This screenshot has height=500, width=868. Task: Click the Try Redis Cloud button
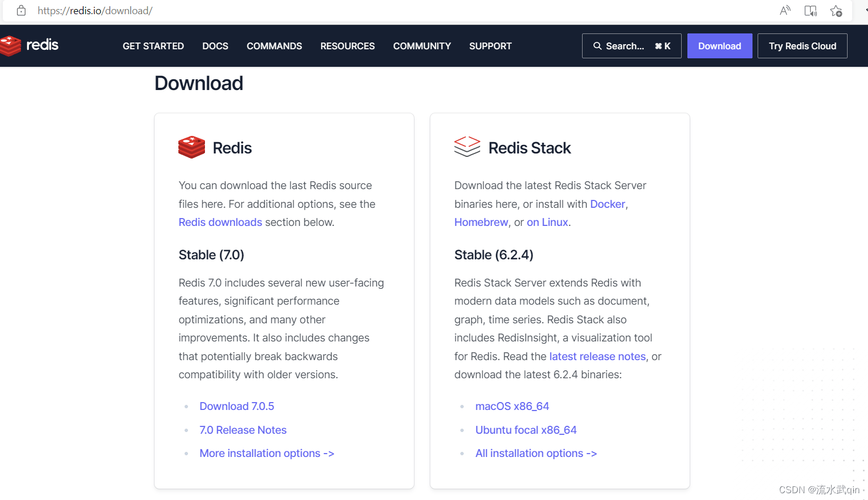point(802,46)
